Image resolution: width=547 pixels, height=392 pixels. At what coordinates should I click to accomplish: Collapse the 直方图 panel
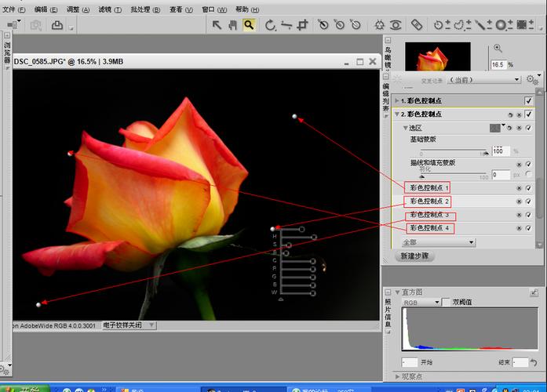397,292
